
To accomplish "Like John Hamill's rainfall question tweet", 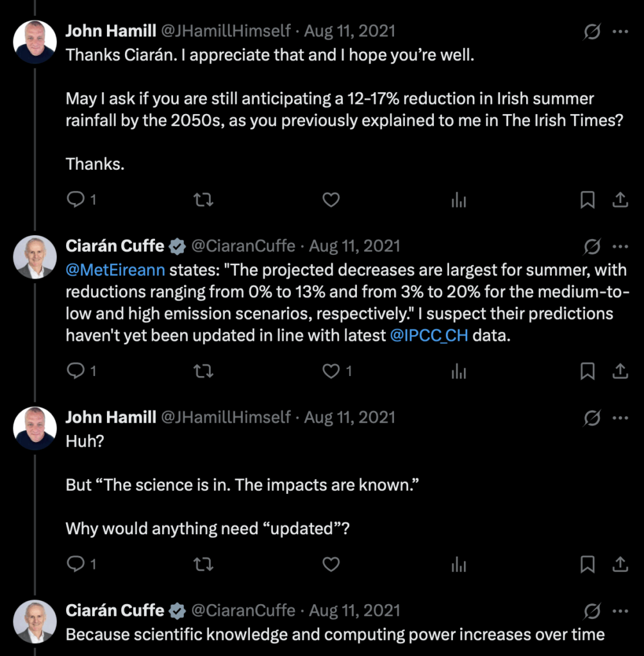I will point(331,201).
